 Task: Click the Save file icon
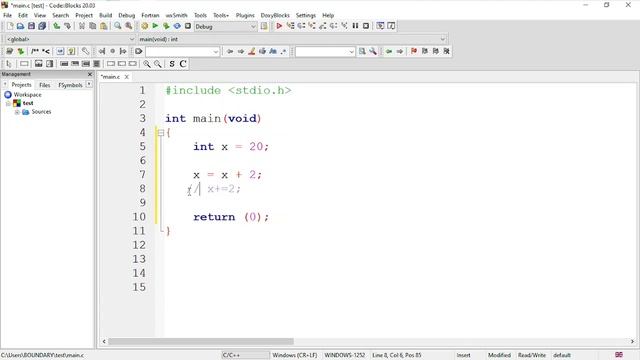coord(31,26)
